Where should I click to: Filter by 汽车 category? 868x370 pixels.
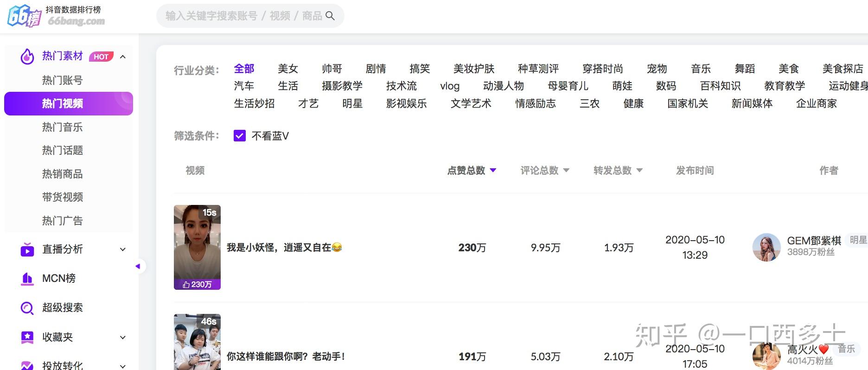pos(244,86)
